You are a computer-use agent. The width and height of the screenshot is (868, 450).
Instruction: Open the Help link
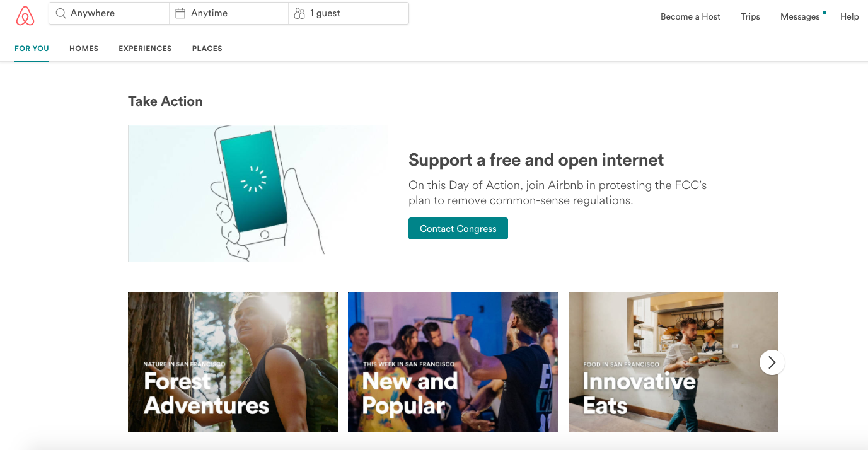[849, 16]
